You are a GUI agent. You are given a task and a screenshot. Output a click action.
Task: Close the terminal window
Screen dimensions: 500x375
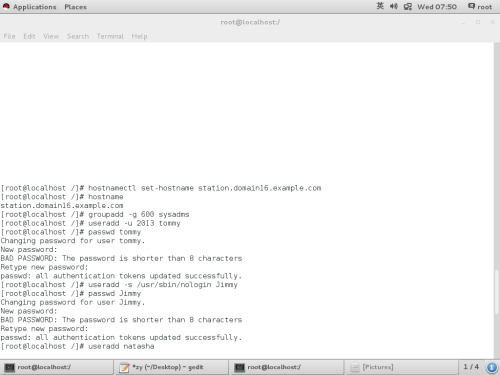pos(492,22)
